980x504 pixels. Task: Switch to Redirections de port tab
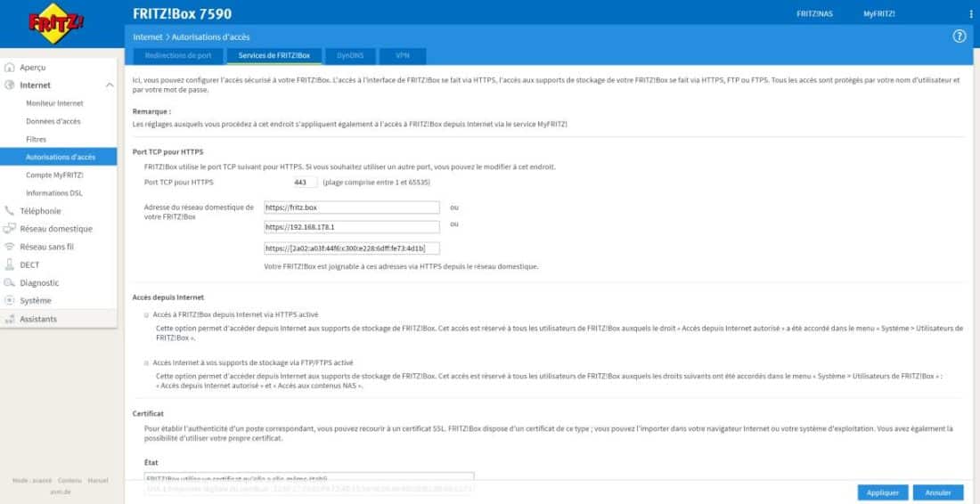point(178,55)
